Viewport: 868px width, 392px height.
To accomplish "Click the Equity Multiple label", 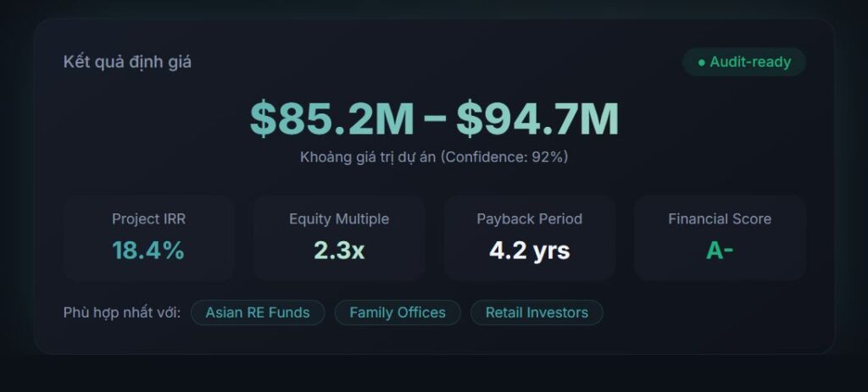I will pos(339,218).
